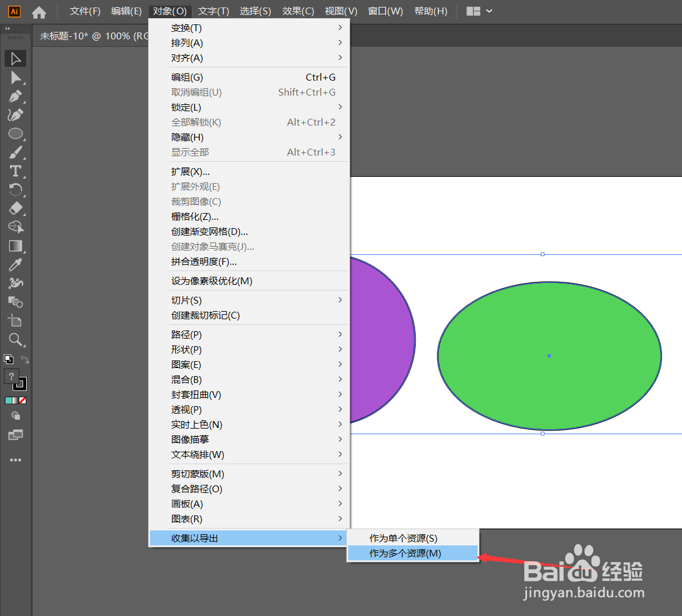Expand the 锁定(L) submenu
This screenshot has height=616, width=682.
click(x=249, y=107)
